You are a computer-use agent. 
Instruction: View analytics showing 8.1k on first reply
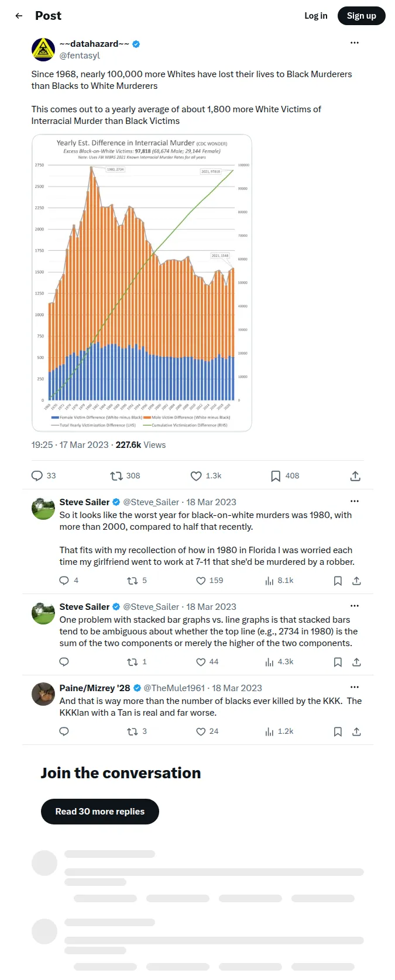click(x=269, y=581)
